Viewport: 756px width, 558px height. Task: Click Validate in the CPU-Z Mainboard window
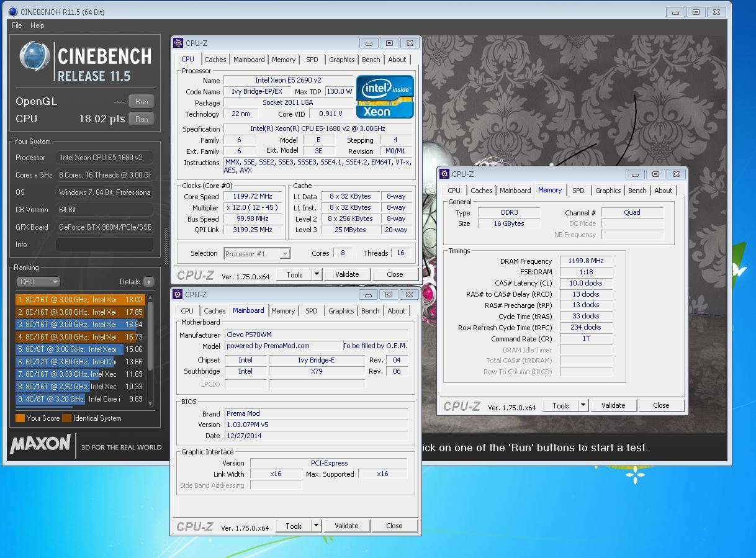pyautogui.click(x=346, y=526)
